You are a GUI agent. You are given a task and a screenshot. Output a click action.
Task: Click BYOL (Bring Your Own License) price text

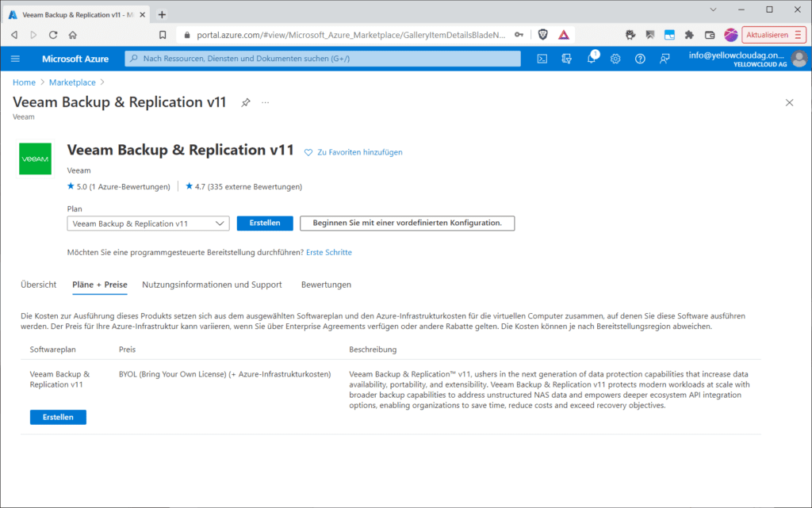click(x=224, y=374)
